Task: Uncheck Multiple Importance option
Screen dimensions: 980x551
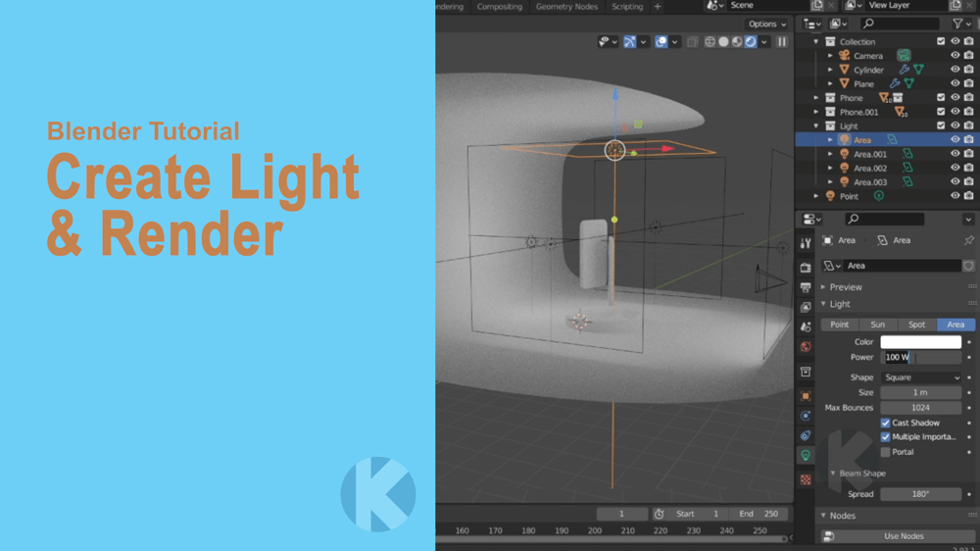Action: [886, 437]
